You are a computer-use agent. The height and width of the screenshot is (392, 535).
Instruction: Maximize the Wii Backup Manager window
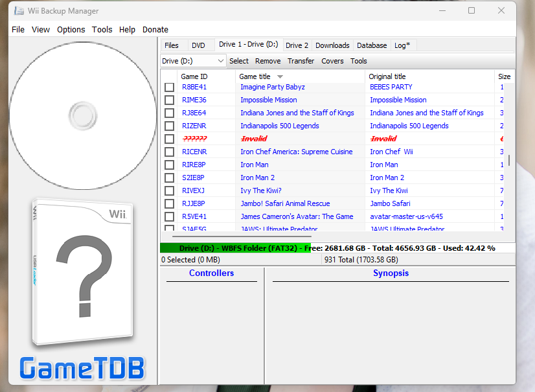(x=472, y=10)
